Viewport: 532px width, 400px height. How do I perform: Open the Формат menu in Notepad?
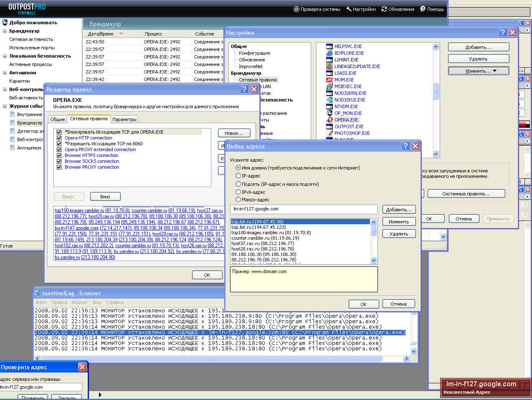79,302
